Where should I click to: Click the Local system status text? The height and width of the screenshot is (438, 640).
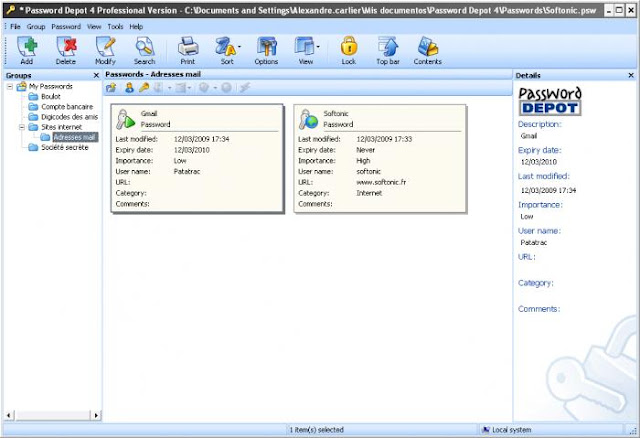(x=512, y=430)
